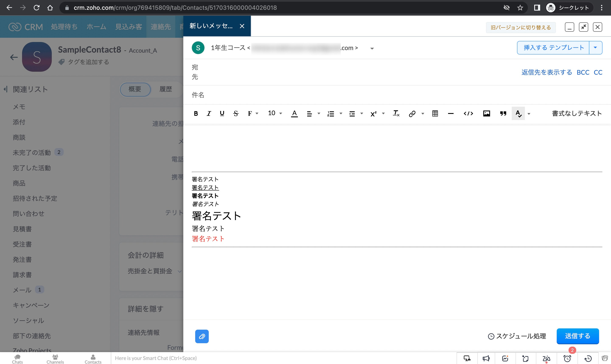611x364 pixels.
Task: Open insert template dropdown arrow
Action: pyautogui.click(x=595, y=48)
